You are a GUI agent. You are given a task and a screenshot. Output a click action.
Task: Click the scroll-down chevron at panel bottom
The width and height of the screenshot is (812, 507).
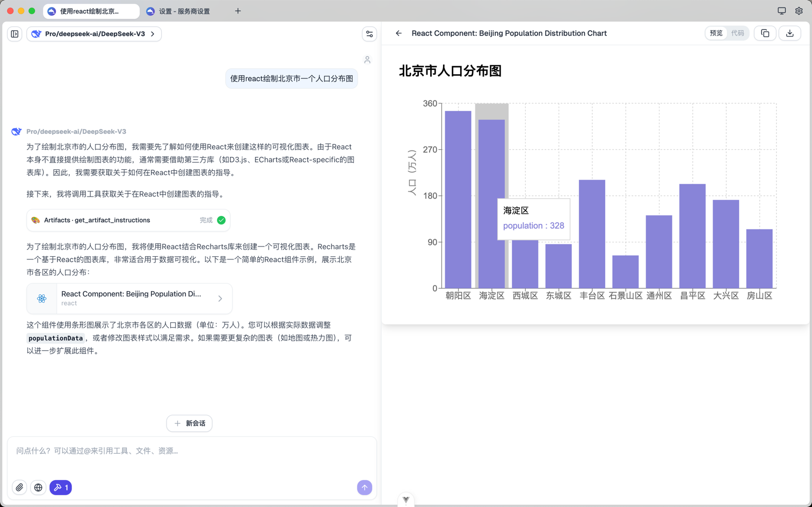(x=406, y=500)
